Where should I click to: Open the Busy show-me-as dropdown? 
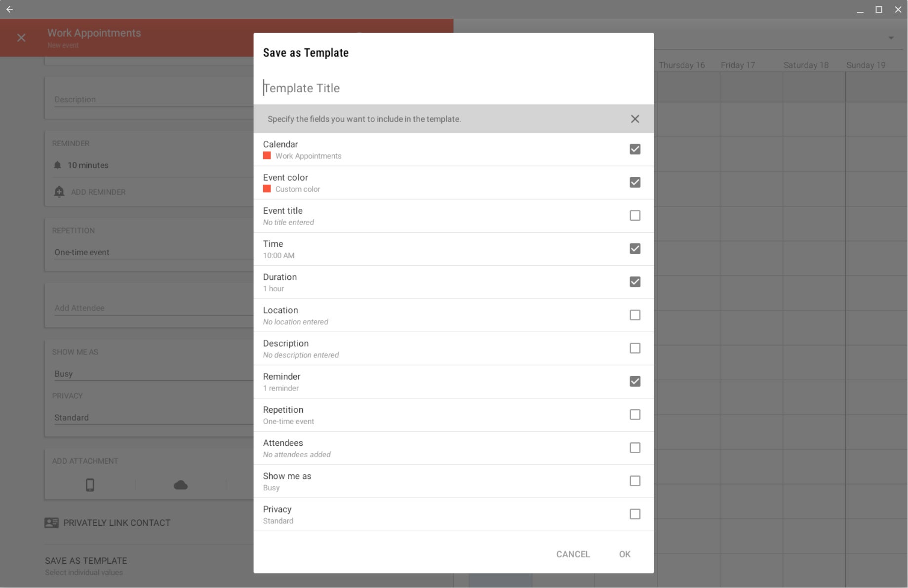click(x=153, y=374)
